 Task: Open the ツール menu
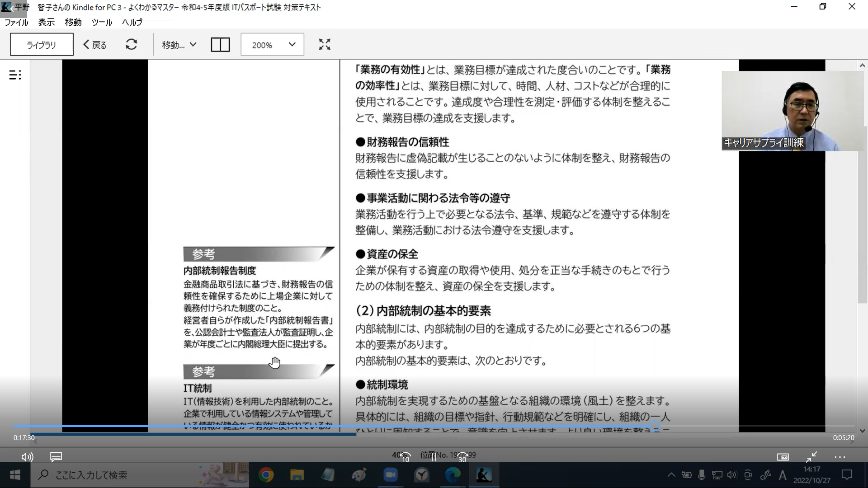[x=102, y=22]
